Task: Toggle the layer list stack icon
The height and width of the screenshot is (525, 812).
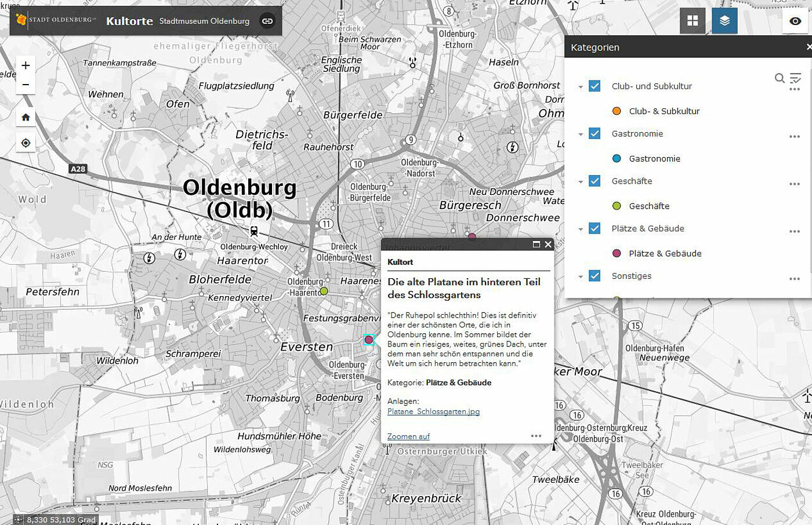Action: (x=724, y=21)
